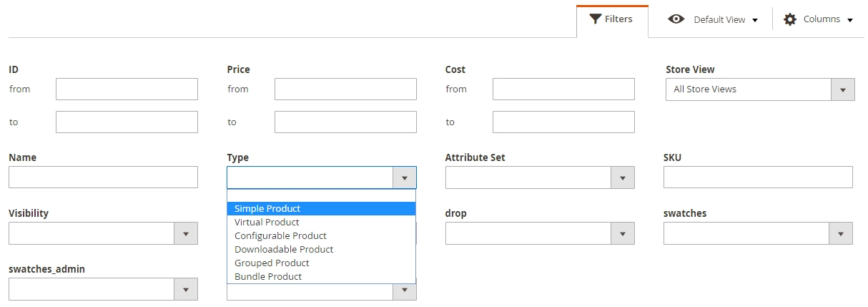Open the swatches dropdown

(758, 233)
